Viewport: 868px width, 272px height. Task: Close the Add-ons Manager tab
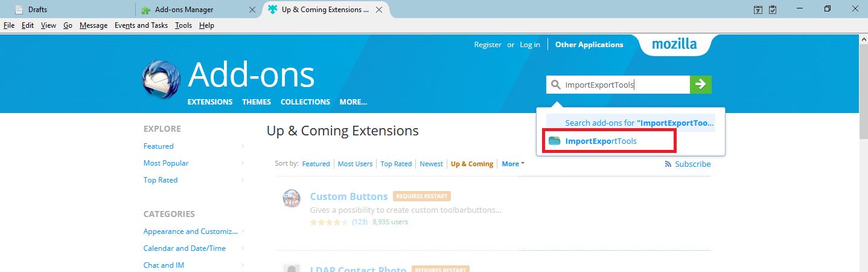coord(252,10)
